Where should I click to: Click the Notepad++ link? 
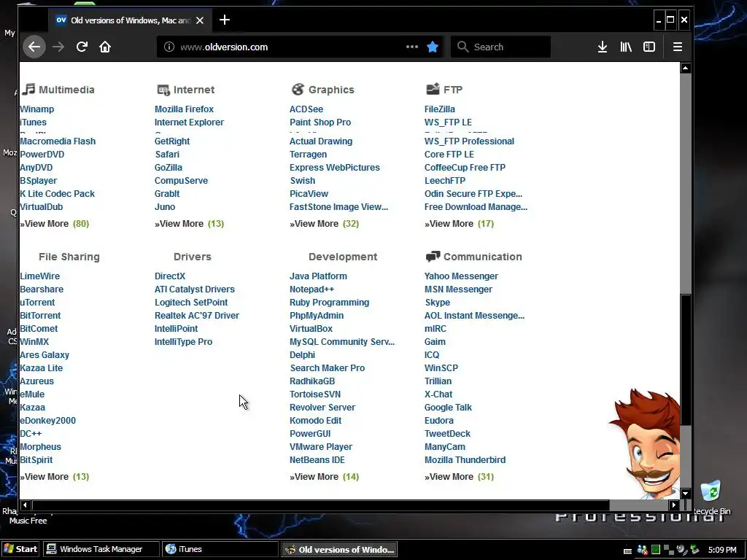point(311,289)
